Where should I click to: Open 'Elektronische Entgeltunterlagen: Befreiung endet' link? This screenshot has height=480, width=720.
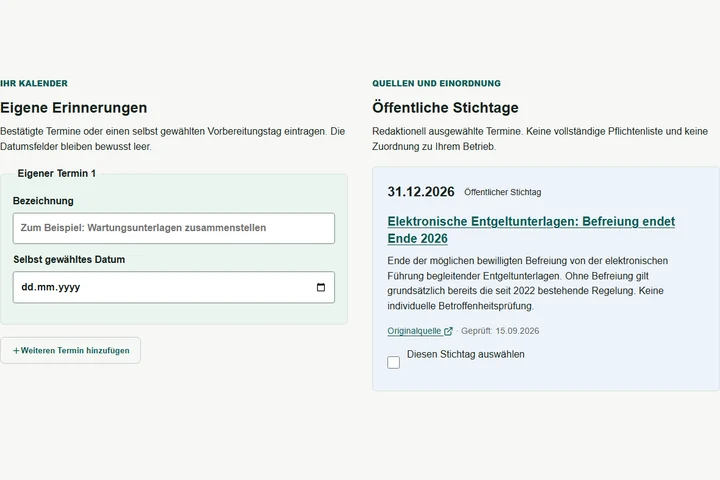point(531,230)
